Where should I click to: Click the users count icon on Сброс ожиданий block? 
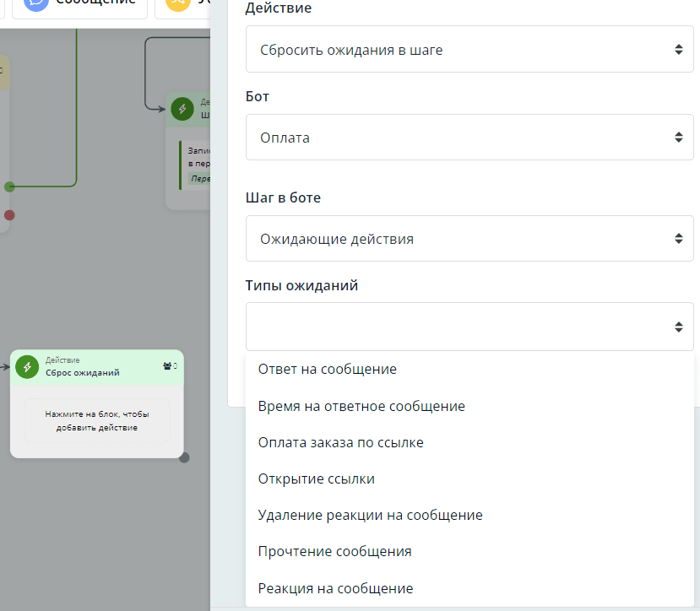tap(169, 366)
